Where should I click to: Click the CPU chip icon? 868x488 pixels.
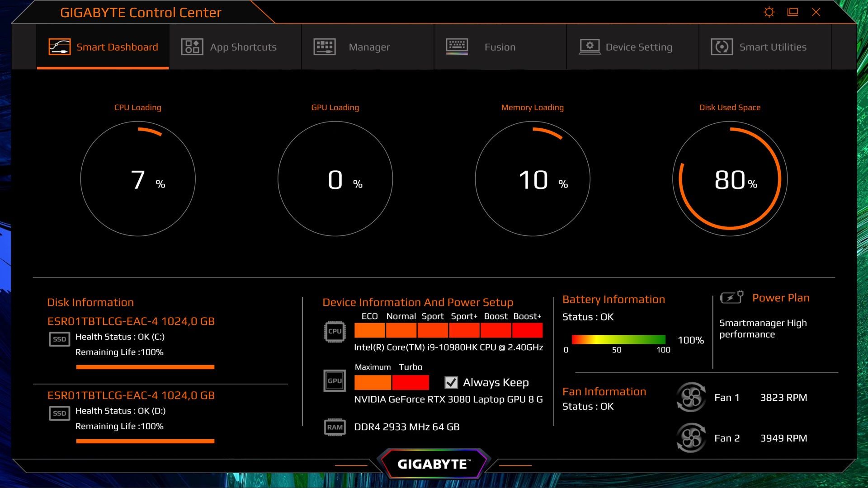click(x=335, y=331)
